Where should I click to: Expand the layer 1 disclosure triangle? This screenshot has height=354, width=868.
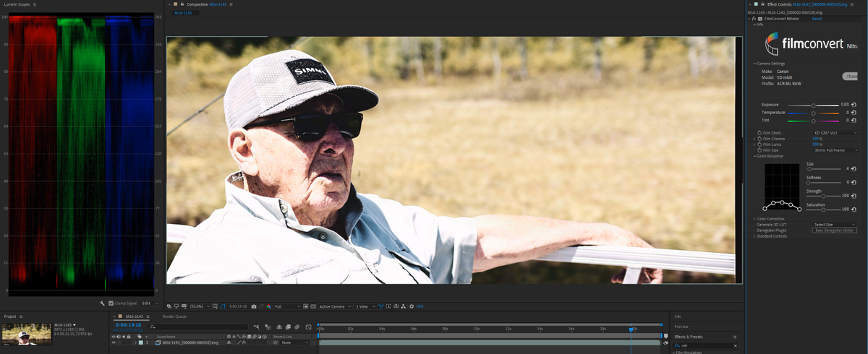pyautogui.click(x=135, y=342)
